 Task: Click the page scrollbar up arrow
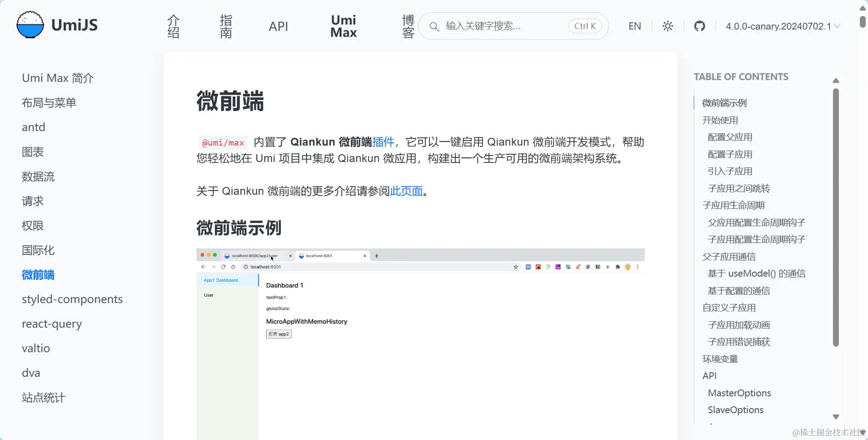(x=863, y=8)
